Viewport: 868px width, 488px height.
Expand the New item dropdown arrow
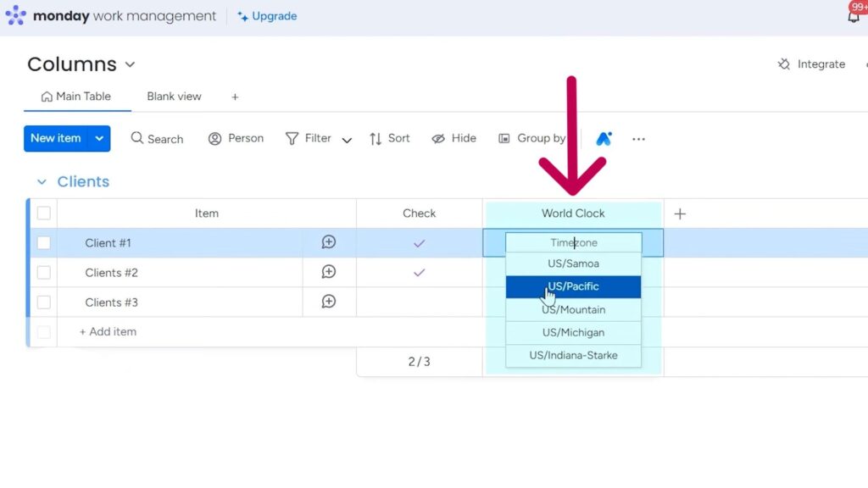point(99,138)
